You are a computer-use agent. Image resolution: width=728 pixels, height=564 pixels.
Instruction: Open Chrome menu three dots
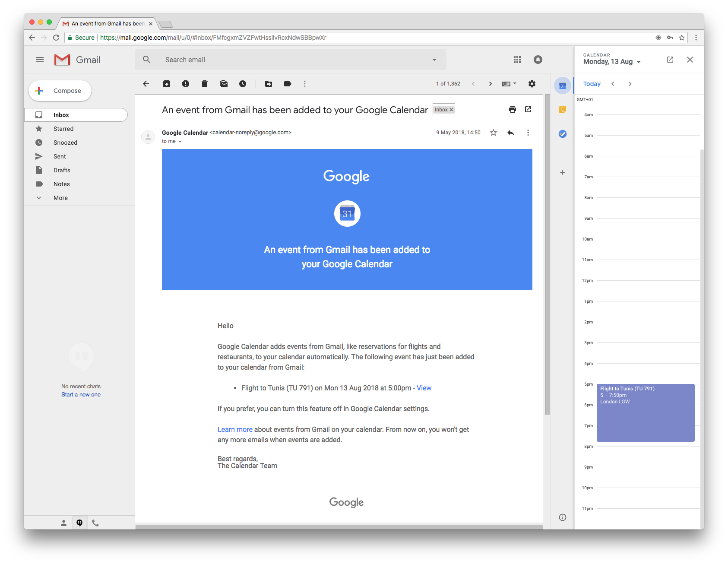tap(696, 38)
